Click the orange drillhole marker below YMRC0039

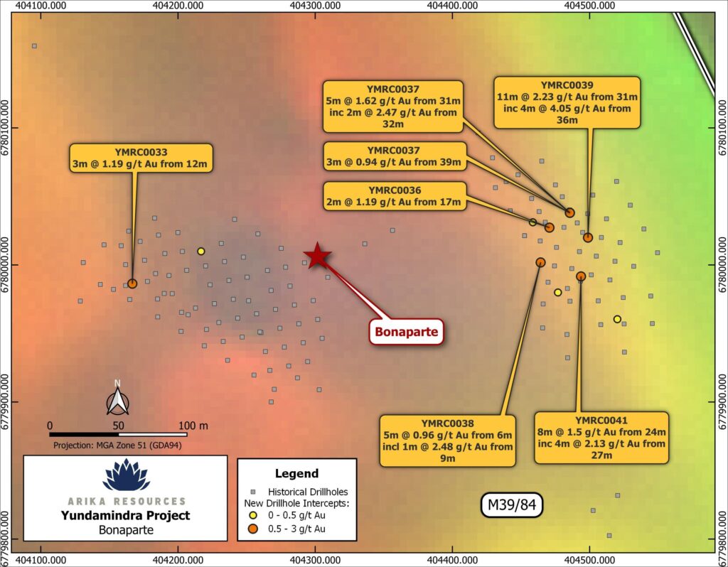coord(588,237)
